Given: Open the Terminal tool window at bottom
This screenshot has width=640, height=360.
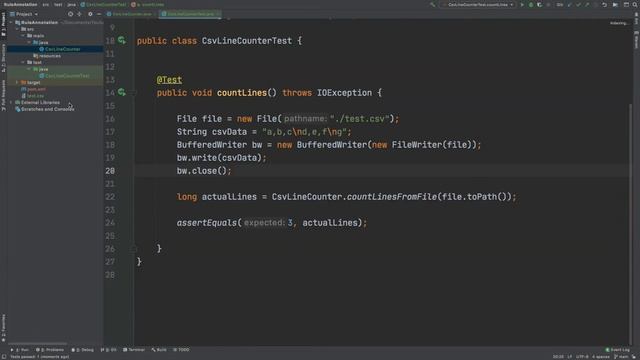Looking at the screenshot, I should pyautogui.click(x=134, y=350).
